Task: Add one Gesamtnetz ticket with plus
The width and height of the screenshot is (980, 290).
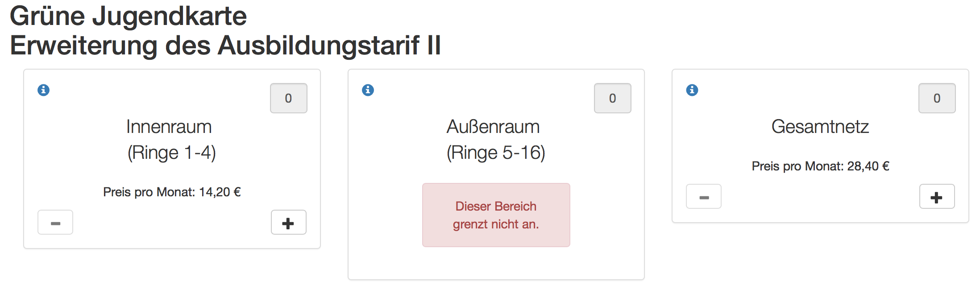Action: click(937, 196)
